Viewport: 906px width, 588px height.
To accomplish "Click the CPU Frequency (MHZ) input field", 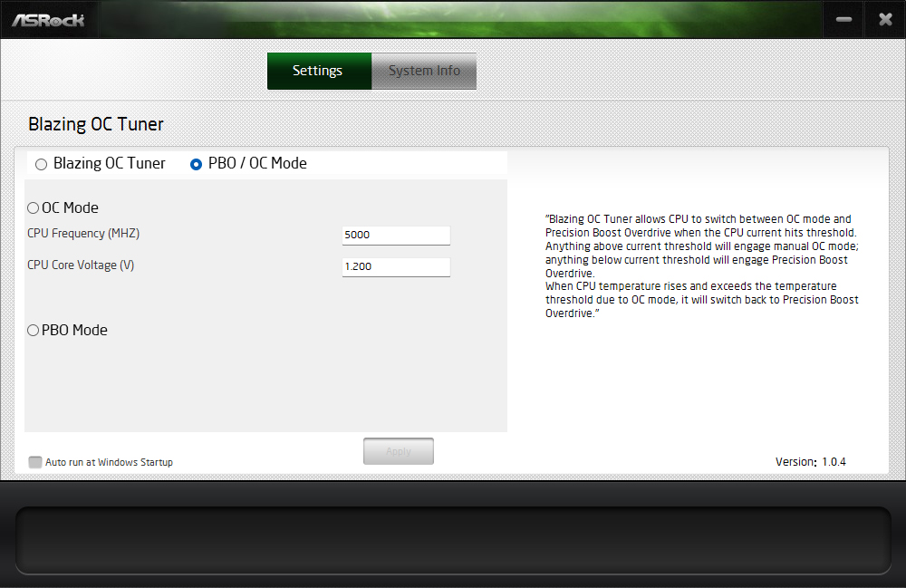I will 396,235.
